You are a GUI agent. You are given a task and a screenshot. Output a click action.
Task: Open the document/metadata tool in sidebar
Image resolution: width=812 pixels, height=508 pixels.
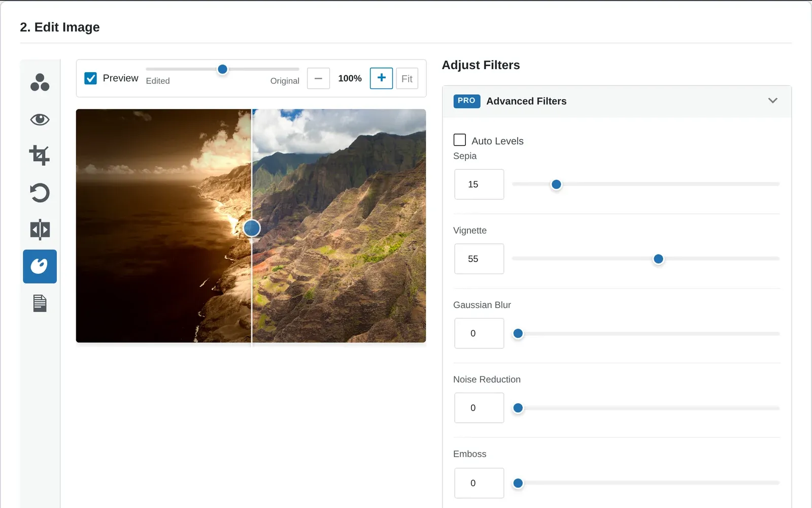click(x=40, y=303)
